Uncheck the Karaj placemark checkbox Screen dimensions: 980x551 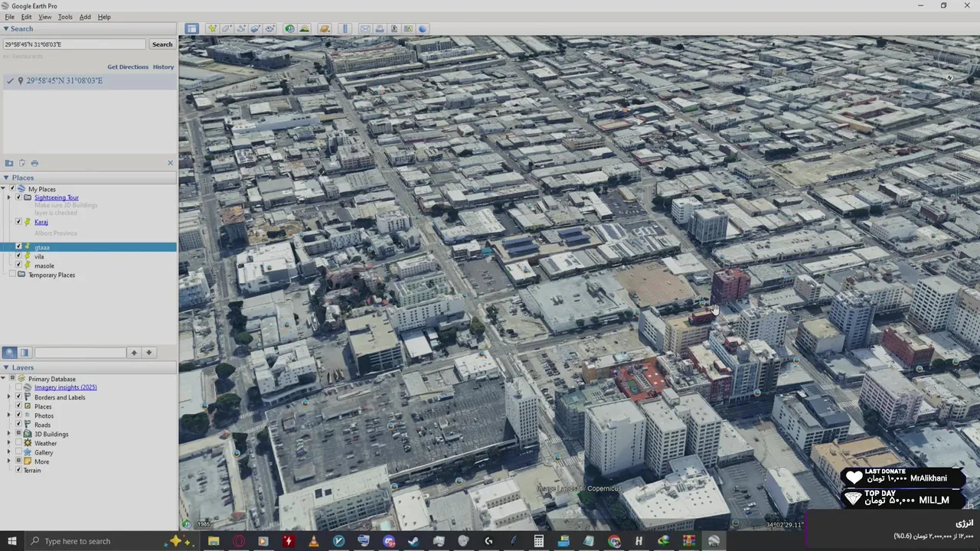point(18,222)
